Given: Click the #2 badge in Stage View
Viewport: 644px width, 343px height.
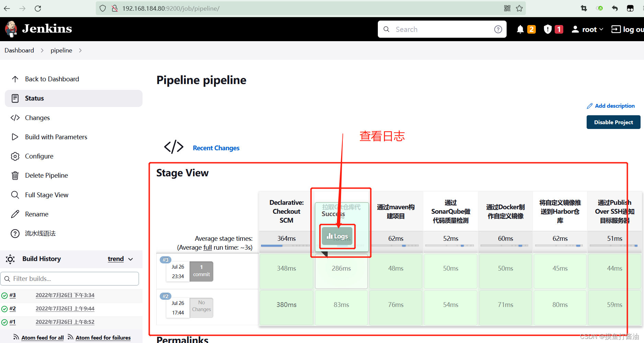Looking at the screenshot, I should (166, 296).
